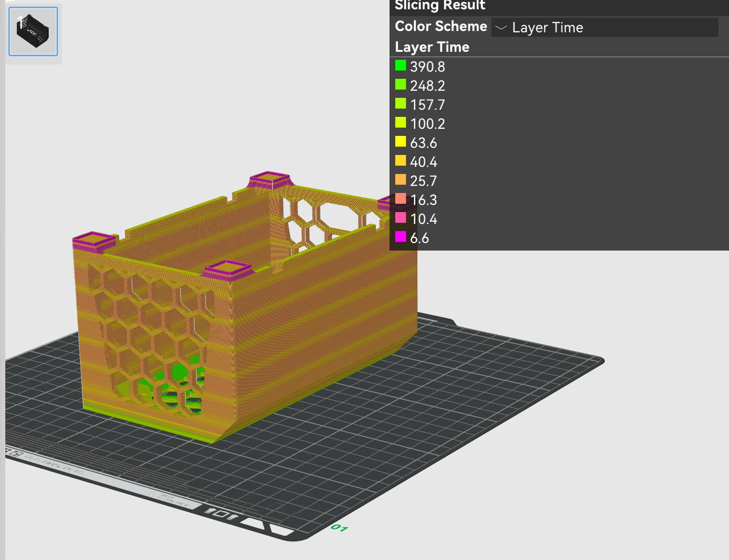Click the 248.2 layer time swatch
The image size is (729, 560).
click(401, 85)
